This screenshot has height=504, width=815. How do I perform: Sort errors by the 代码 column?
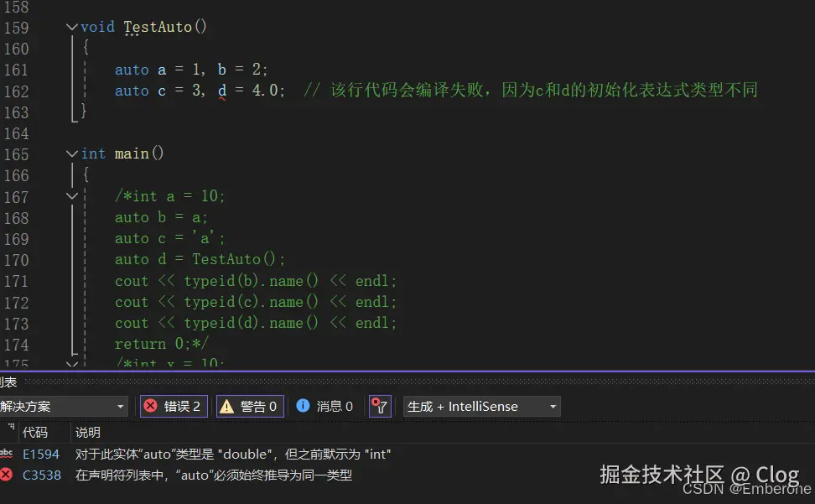click(34, 432)
